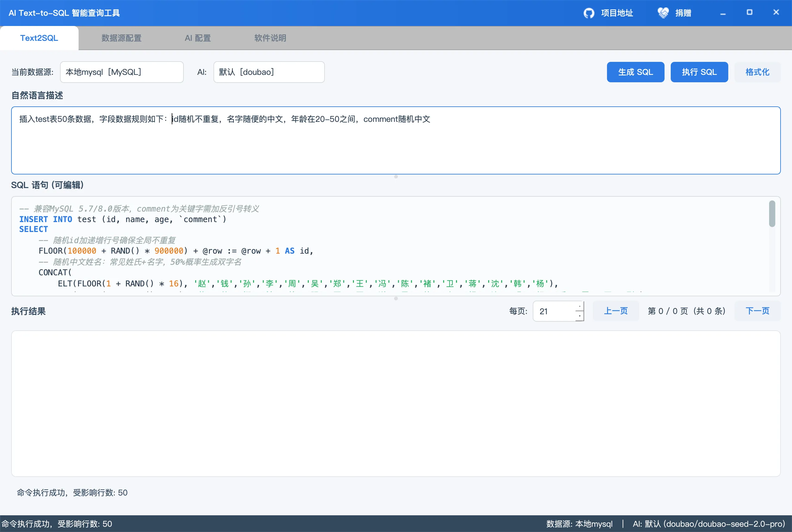Click the INSERT INTO line in SQL editor
This screenshot has height=532, width=792.
point(123,220)
